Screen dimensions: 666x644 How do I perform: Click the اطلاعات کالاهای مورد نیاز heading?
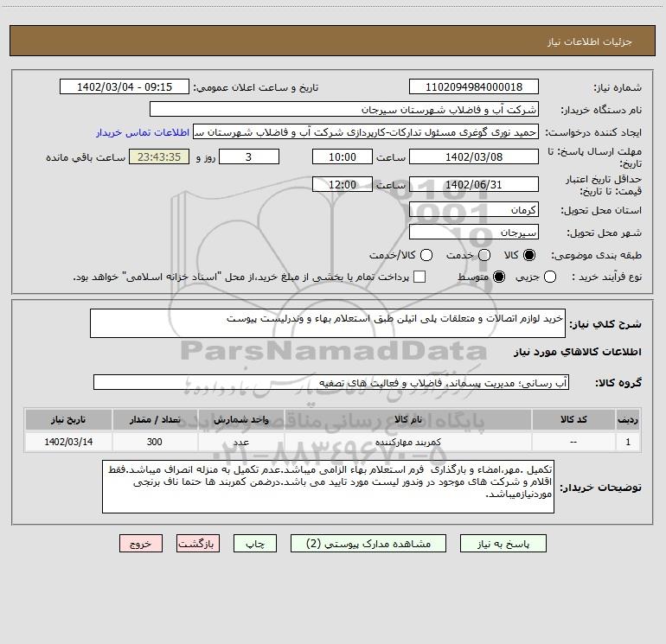pos(577,352)
